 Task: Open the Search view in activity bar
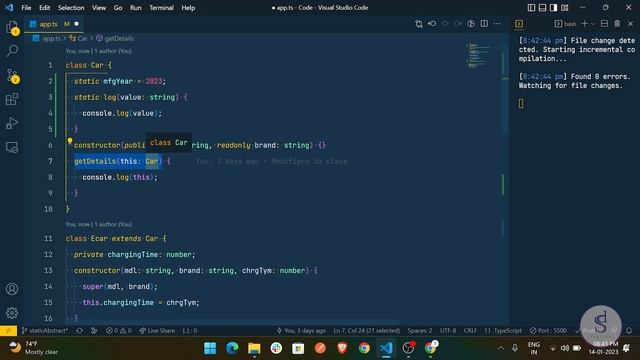(x=12, y=51)
